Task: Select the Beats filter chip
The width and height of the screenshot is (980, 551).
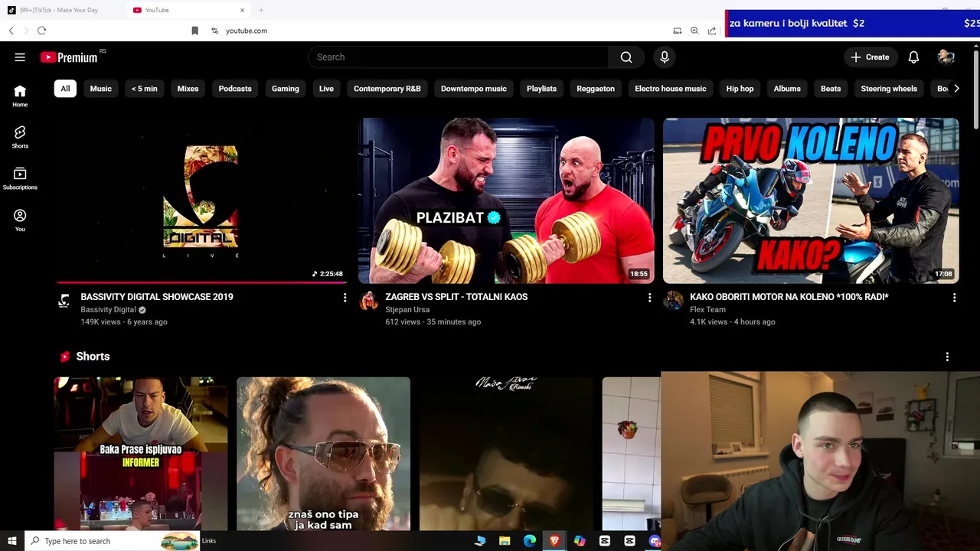Action: [831, 89]
